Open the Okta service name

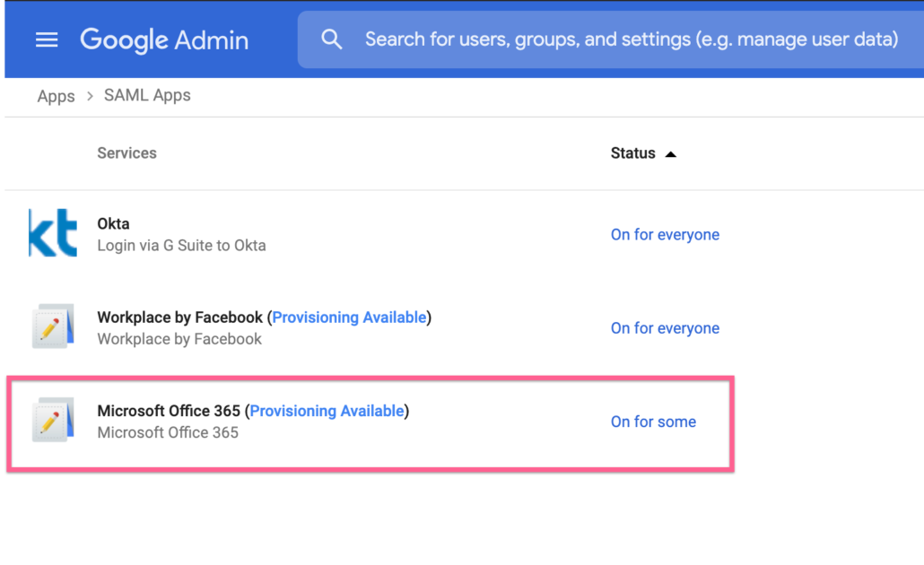[x=113, y=224]
